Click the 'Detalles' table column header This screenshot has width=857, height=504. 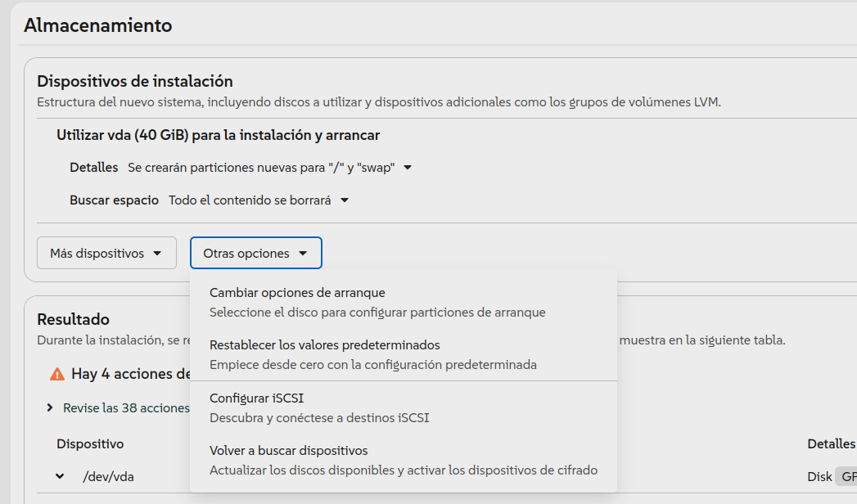831,443
